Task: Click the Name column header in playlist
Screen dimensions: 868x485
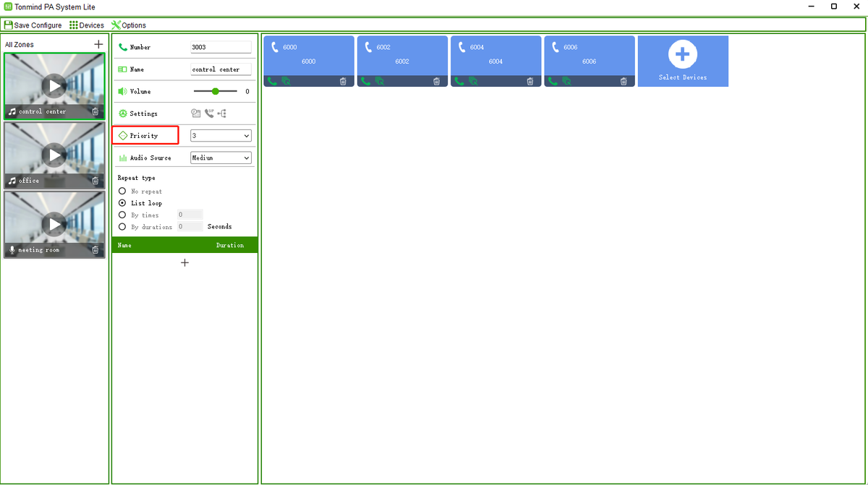Action: (124, 245)
